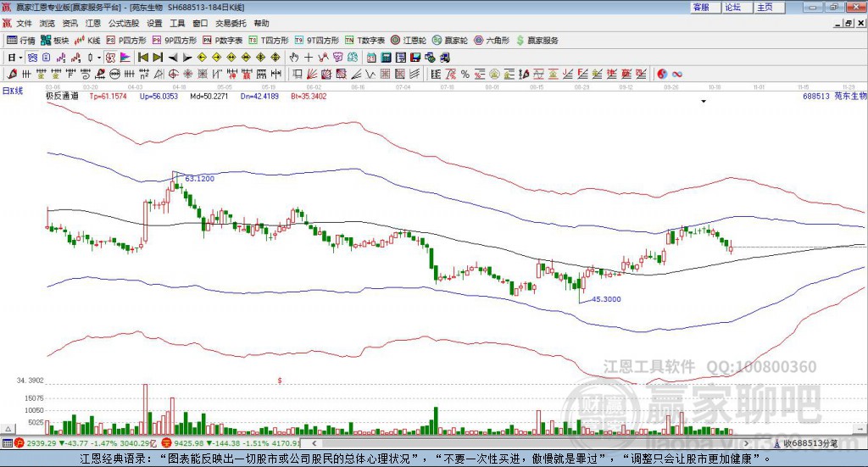Open the 浏览 menu

[x=47, y=23]
